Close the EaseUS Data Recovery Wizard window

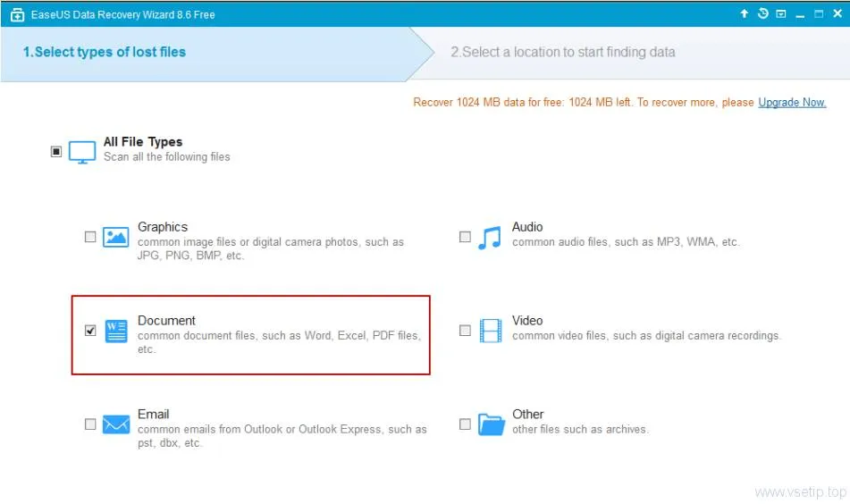[837, 13]
